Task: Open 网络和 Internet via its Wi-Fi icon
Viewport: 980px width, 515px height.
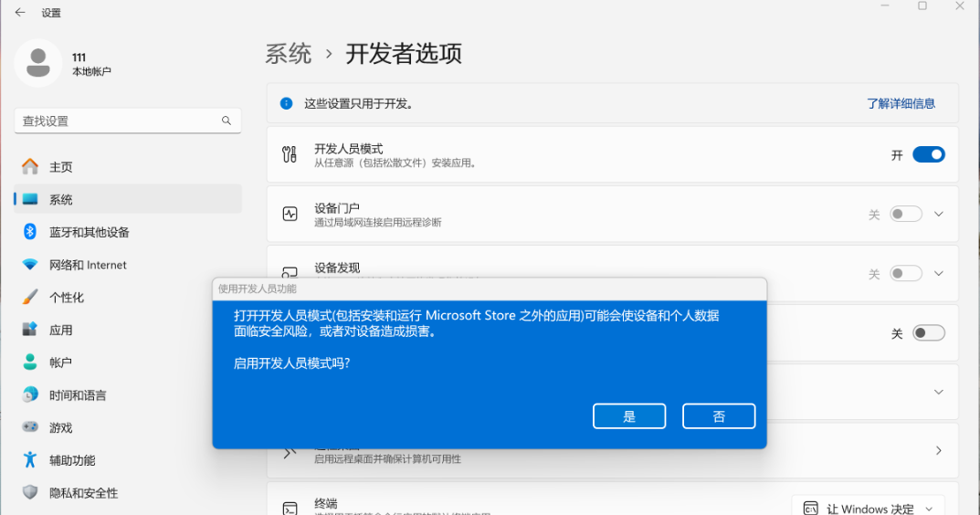Action: [x=30, y=265]
